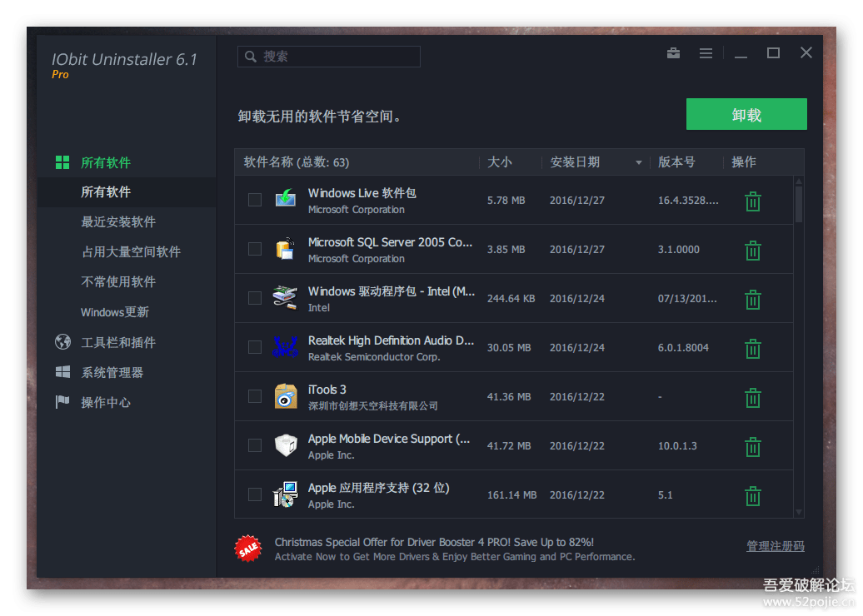Click the green 卸载 button
This screenshot has height=616, width=863.
(x=746, y=114)
